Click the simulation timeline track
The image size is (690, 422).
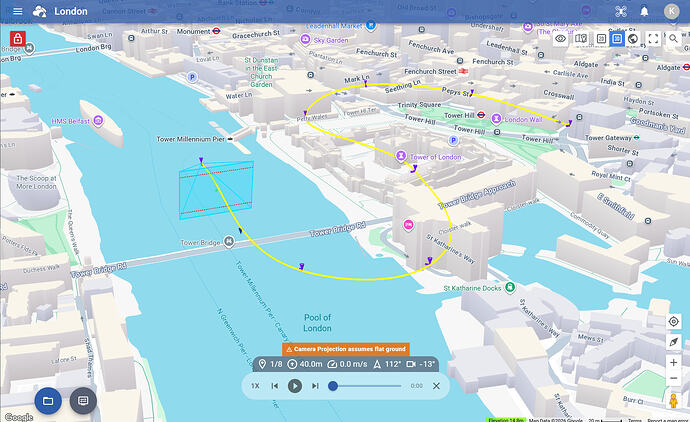(x=367, y=386)
